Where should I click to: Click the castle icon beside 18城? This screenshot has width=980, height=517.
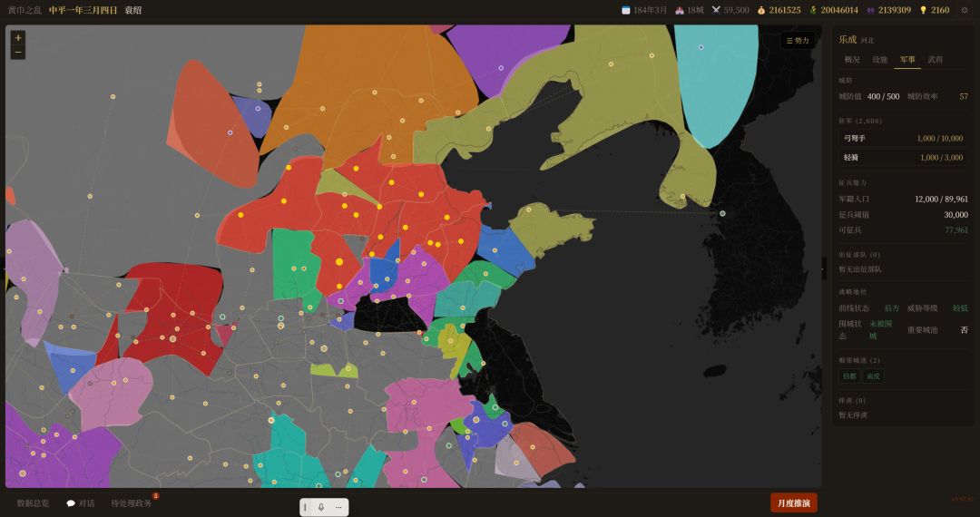680,10
